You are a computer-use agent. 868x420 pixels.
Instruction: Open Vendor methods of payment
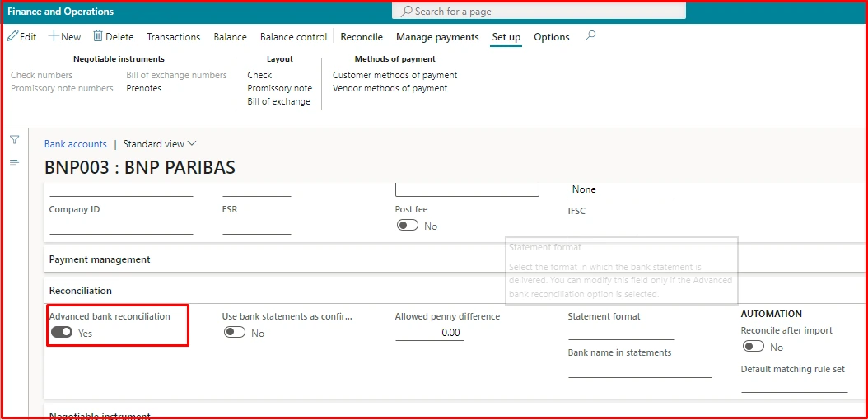(x=390, y=88)
